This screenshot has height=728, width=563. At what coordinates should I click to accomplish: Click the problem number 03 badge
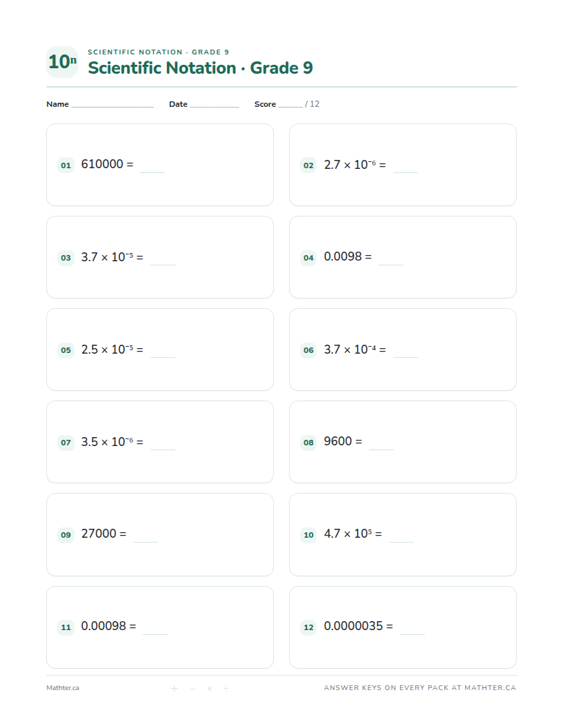click(x=66, y=258)
